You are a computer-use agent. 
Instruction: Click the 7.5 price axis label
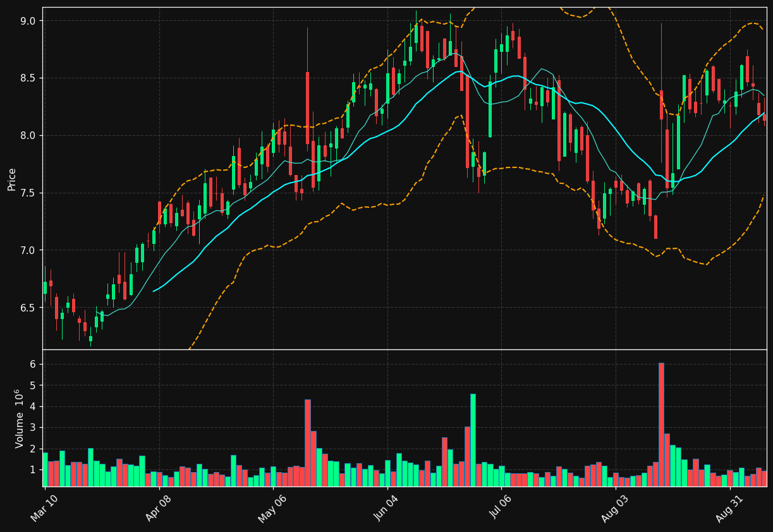coord(29,193)
